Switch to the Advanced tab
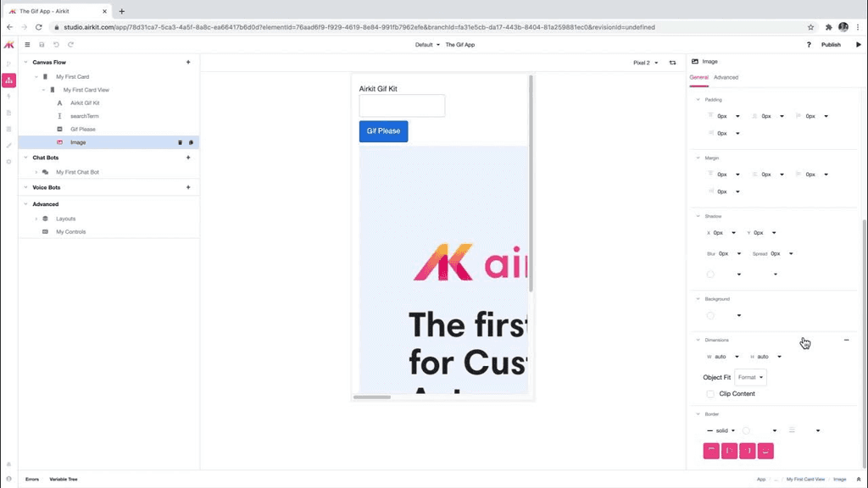Viewport: 868px width, 488px height. click(x=726, y=77)
